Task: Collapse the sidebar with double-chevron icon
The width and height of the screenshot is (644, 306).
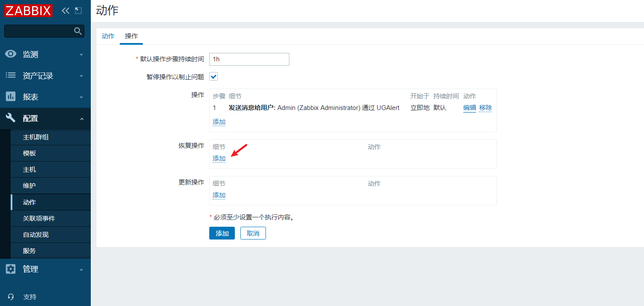Action: [65, 11]
